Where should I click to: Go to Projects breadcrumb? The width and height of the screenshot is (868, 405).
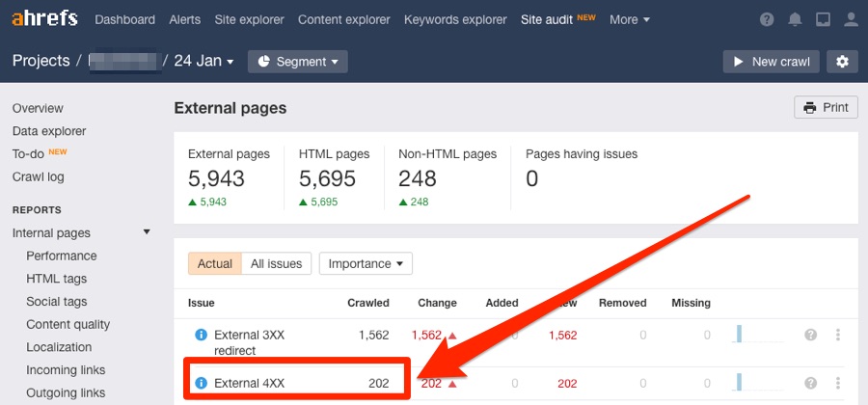(41, 61)
